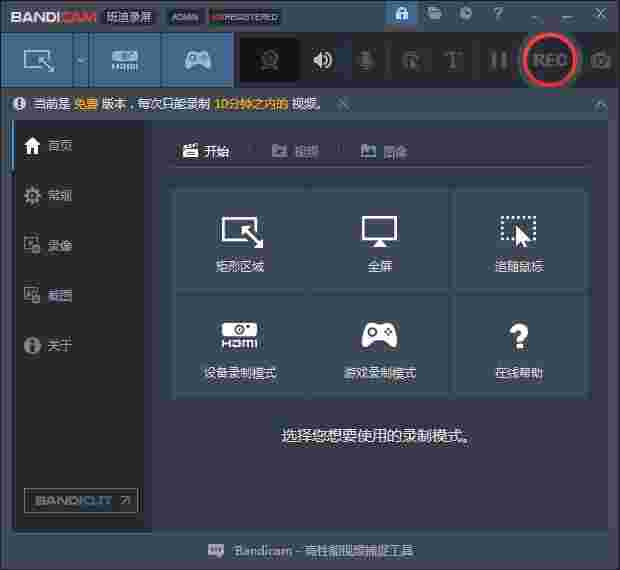The image size is (620, 570).
Task: Collapse the panel with the up arrow
Action: [x=600, y=105]
